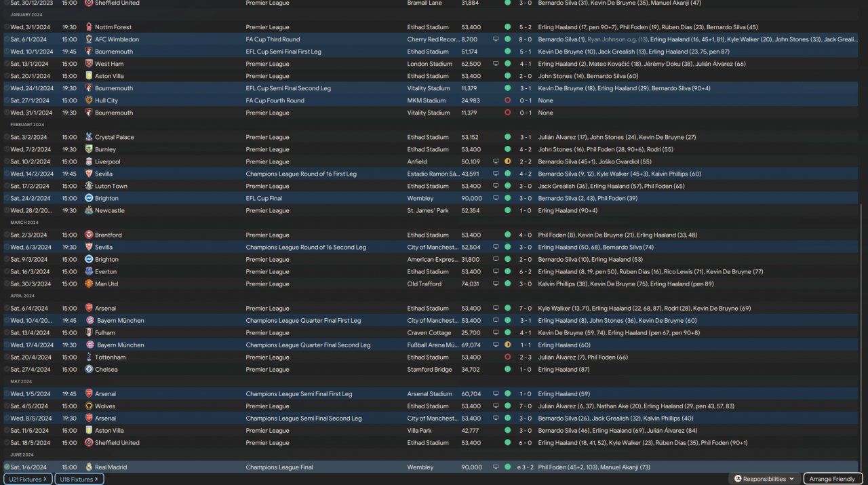Click the Craven Cottage stadium name
The image size is (868, 485).
coord(429,332)
